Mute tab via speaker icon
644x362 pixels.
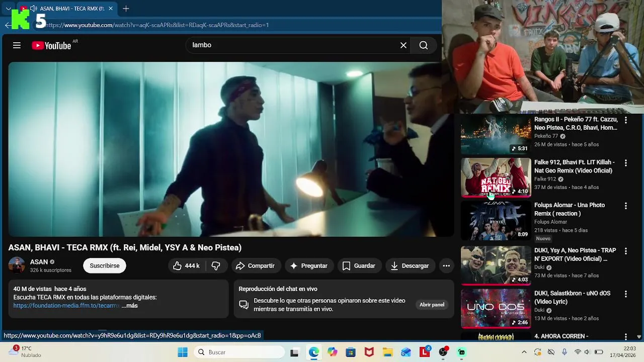(x=33, y=9)
